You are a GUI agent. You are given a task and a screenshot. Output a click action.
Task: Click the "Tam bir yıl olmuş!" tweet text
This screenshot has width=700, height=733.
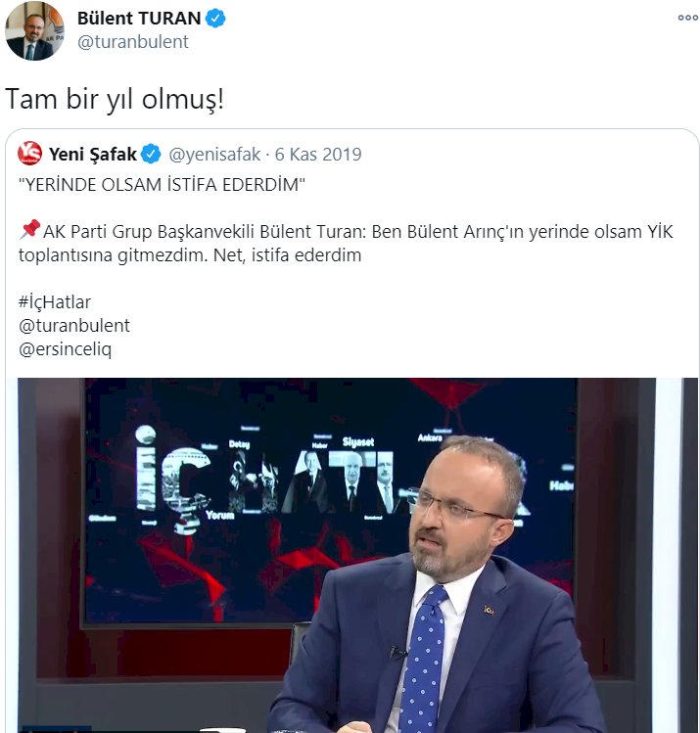click(x=115, y=99)
